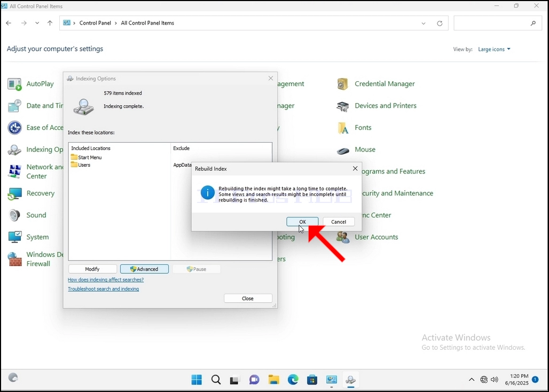Click the User Accounts icon
Screen dimensions: 549x392
(343, 237)
